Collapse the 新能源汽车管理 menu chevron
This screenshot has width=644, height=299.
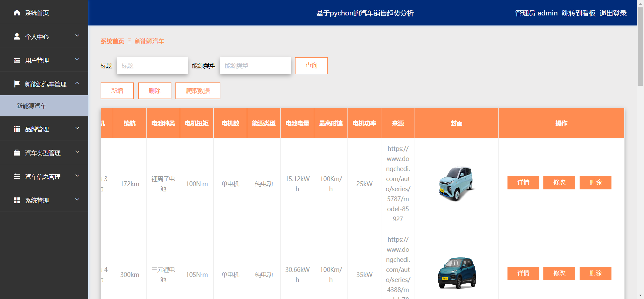77,83
